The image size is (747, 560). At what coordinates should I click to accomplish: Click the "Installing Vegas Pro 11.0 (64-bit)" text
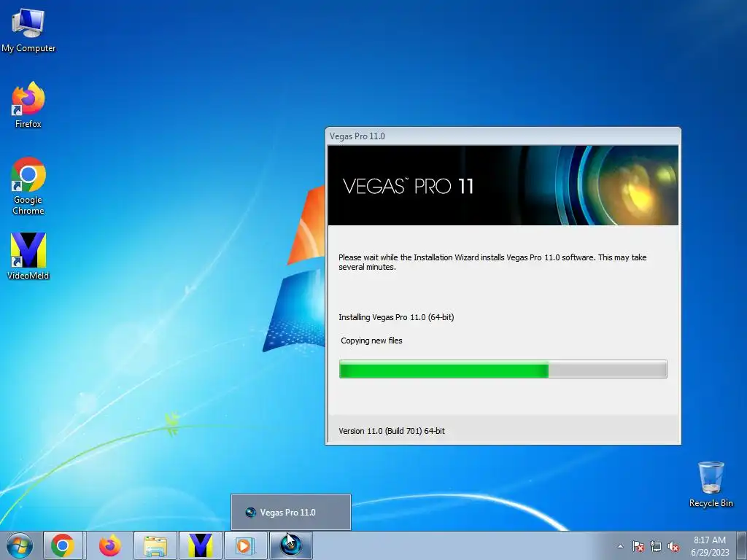[x=396, y=317]
